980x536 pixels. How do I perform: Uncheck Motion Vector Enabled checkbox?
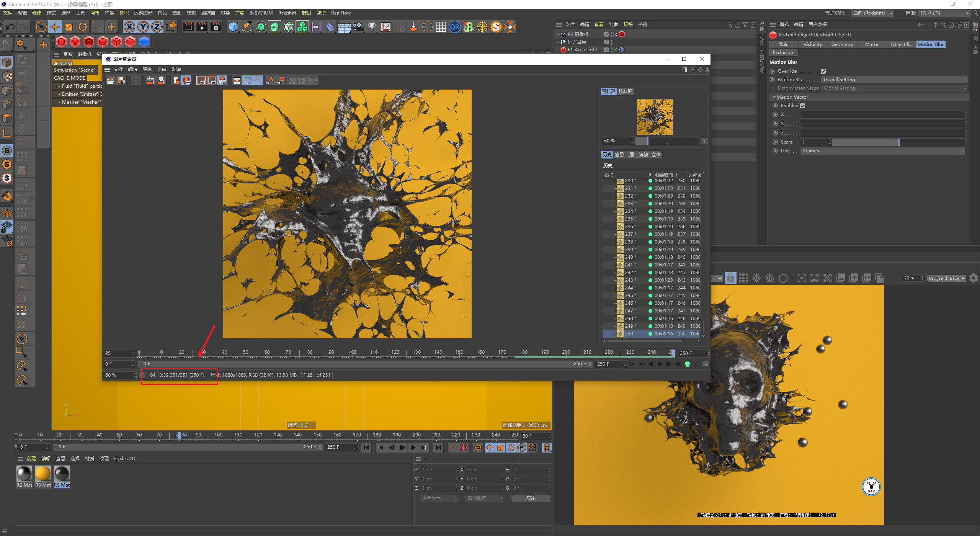click(x=803, y=106)
